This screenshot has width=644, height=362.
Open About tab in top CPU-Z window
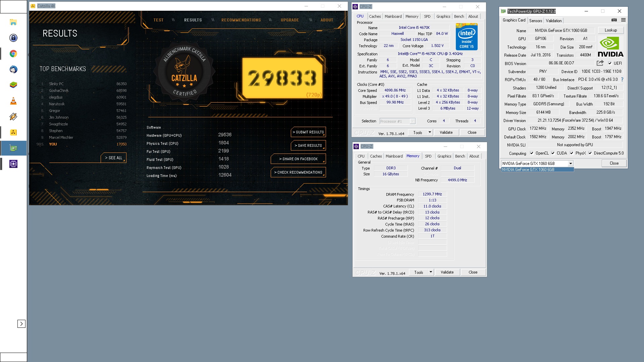[473, 16]
